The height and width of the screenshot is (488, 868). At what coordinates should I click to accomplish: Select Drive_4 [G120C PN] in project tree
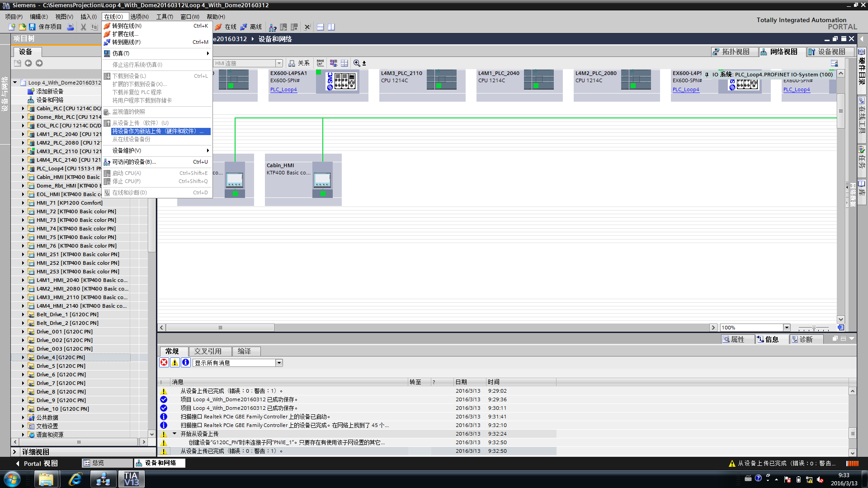[x=61, y=357]
